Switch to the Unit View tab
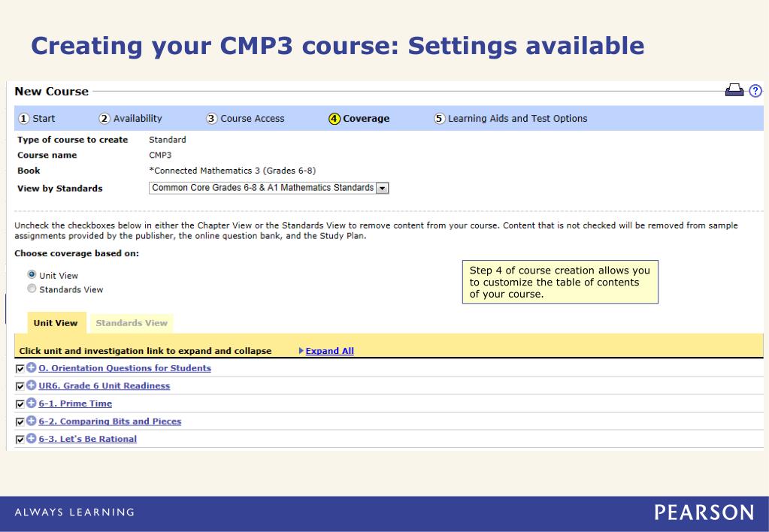 pos(56,323)
